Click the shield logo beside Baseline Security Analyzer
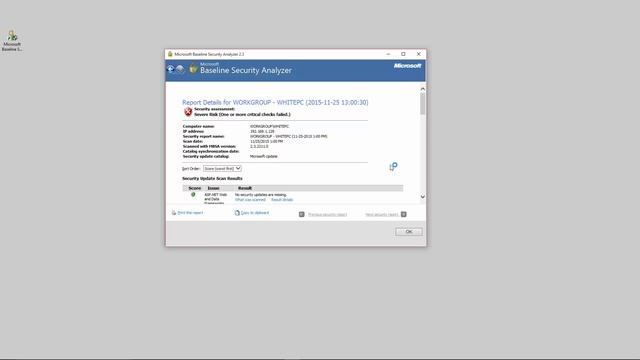 [193, 69]
